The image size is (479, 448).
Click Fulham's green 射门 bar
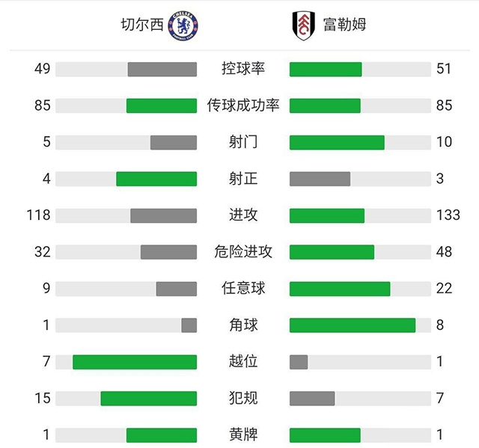coord(337,142)
